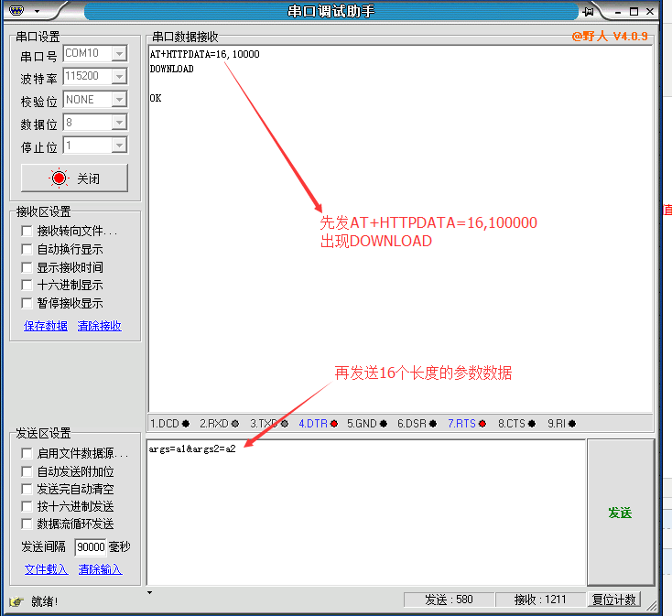This screenshot has height=616, width=672.
Task: Click the 发送 send button
Action: tap(620, 513)
